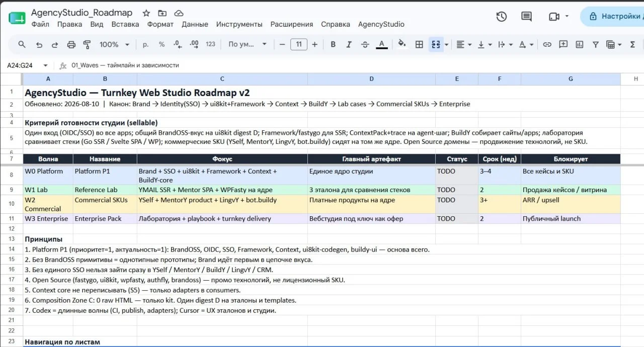
Task: Select cell 'Навигация по листам'
Action: coord(62,342)
